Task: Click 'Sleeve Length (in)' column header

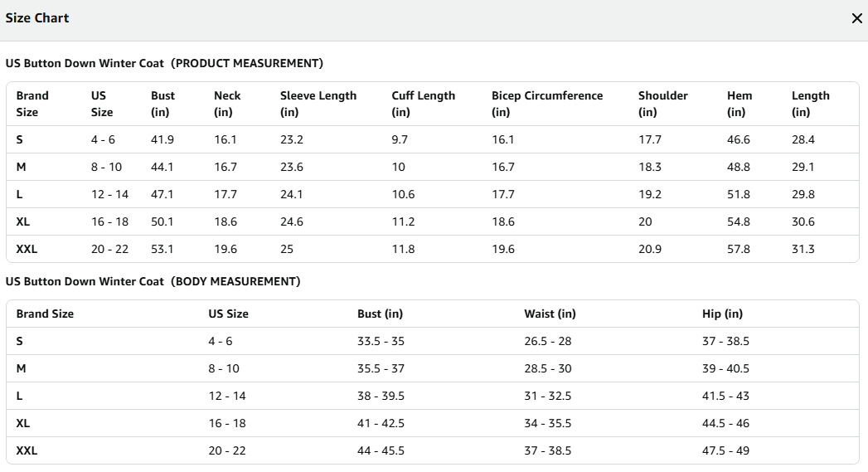Action: coord(318,104)
